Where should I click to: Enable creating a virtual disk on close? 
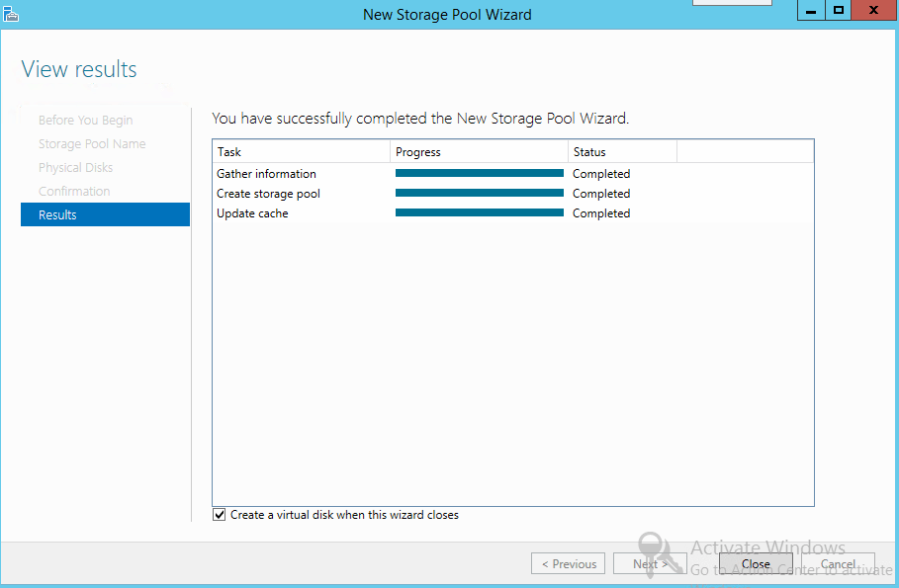pyautogui.click(x=219, y=514)
